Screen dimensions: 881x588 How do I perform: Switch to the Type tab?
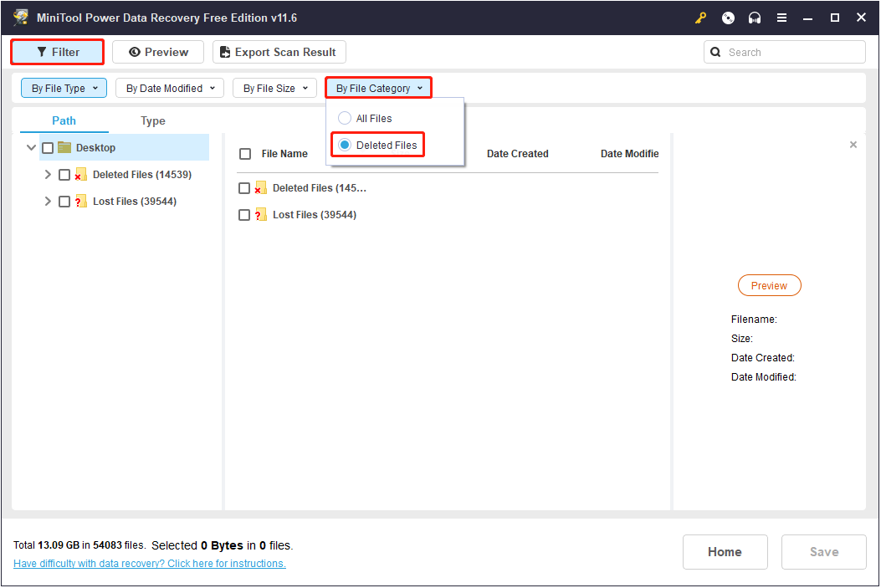click(152, 120)
